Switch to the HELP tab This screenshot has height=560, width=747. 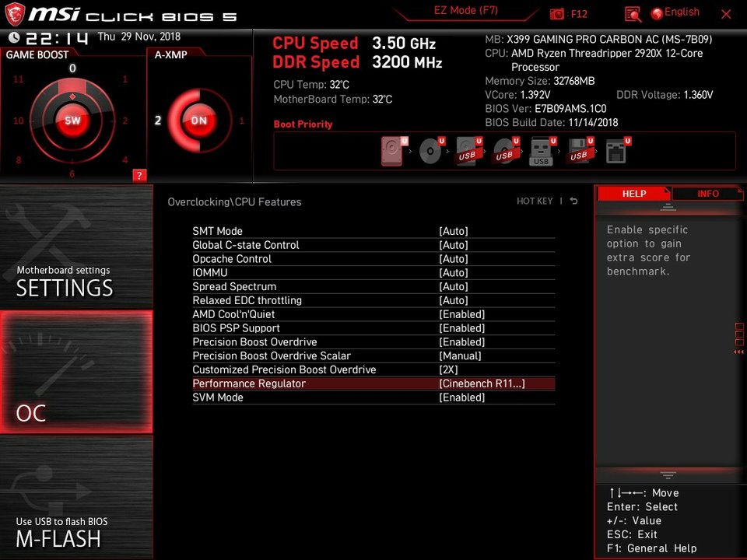(634, 194)
